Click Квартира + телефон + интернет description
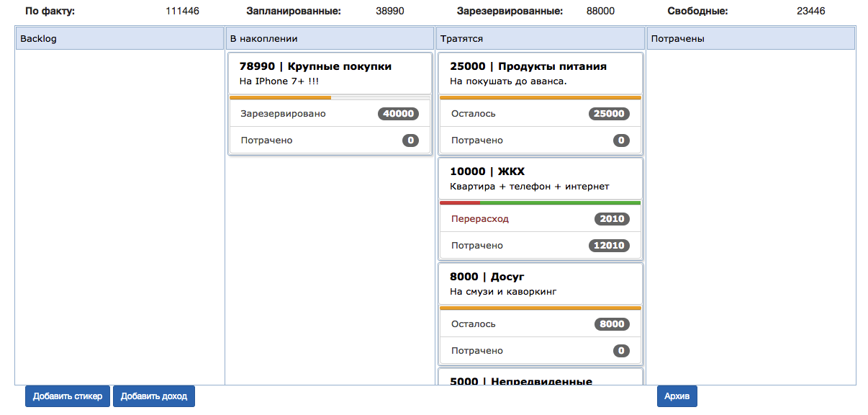The height and width of the screenshot is (415, 868). tap(530, 187)
